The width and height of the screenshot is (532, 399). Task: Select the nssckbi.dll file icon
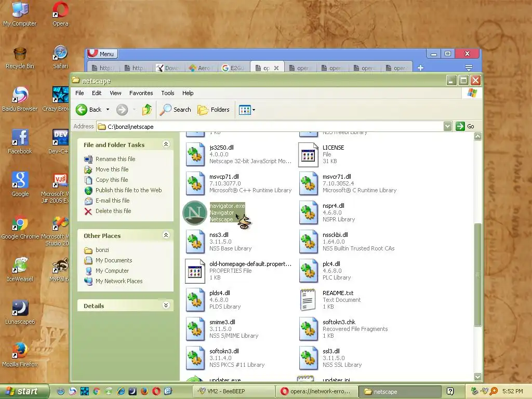pyautogui.click(x=308, y=242)
